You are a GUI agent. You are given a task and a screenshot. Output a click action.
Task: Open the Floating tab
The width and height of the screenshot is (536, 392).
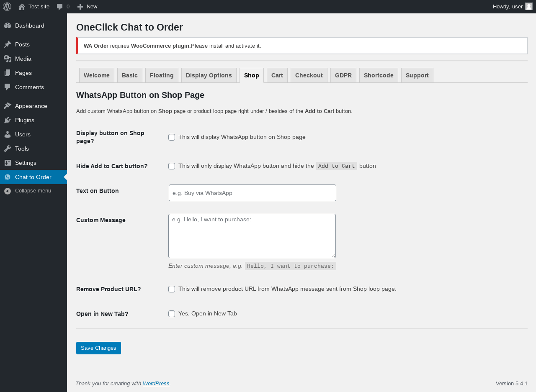tap(162, 75)
